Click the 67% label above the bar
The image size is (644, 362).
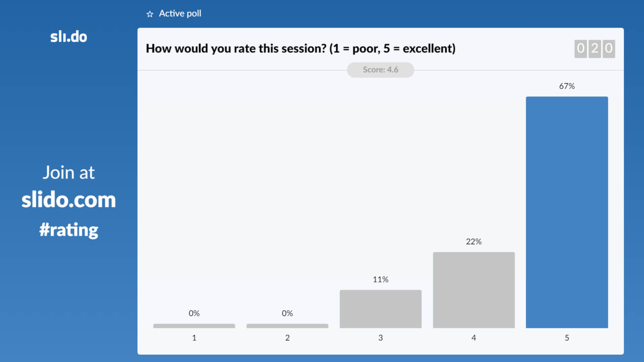click(567, 86)
